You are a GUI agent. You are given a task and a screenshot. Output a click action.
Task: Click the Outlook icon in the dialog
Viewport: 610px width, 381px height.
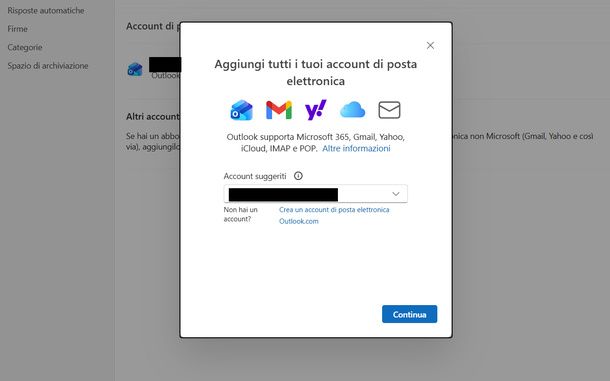pos(242,110)
